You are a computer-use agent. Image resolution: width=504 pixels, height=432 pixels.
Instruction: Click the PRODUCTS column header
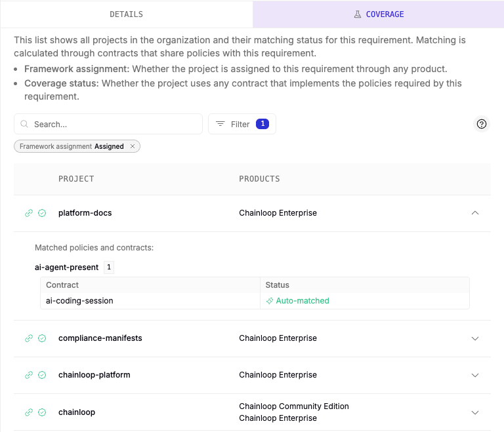pyautogui.click(x=259, y=179)
